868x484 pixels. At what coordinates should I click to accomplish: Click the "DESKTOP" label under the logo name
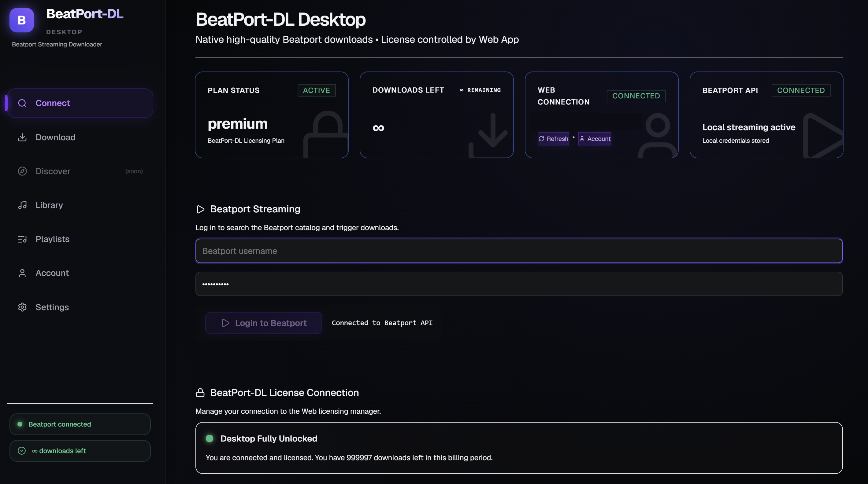click(x=64, y=32)
